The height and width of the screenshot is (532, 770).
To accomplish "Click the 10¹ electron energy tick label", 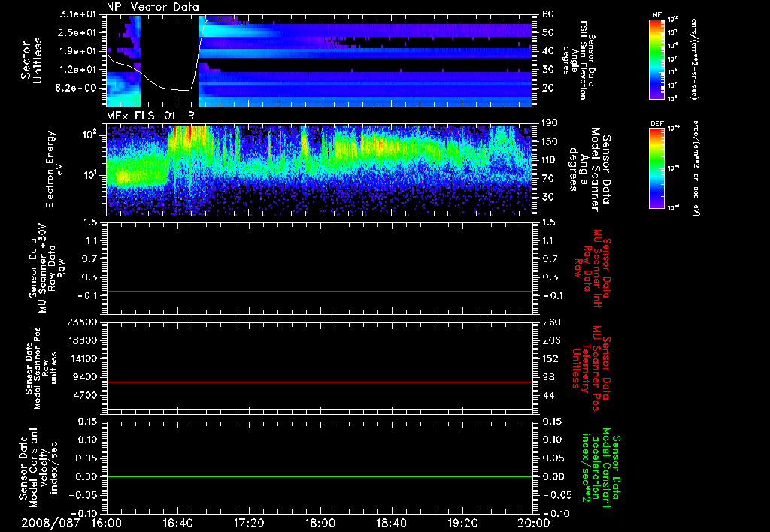I will 90,175.
